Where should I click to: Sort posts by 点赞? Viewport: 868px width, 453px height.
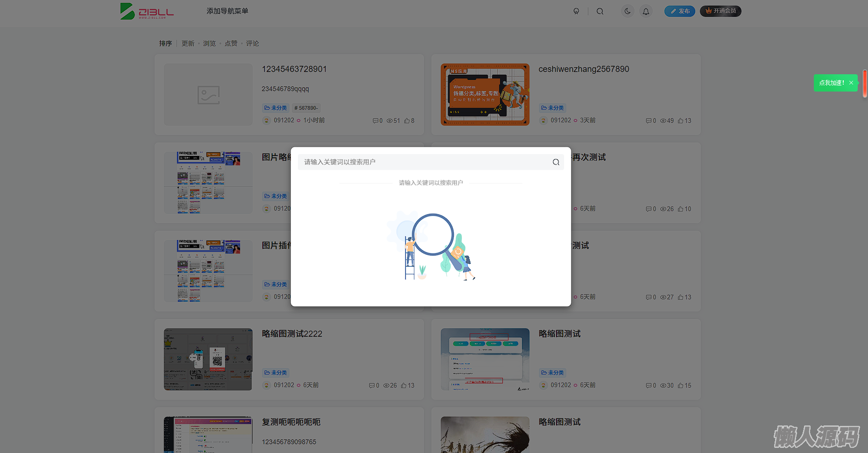coord(231,43)
